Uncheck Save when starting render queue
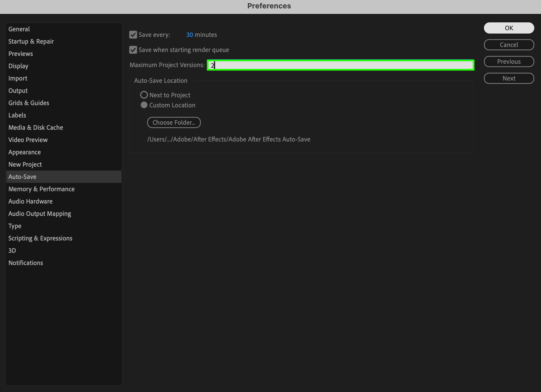 [x=133, y=50]
